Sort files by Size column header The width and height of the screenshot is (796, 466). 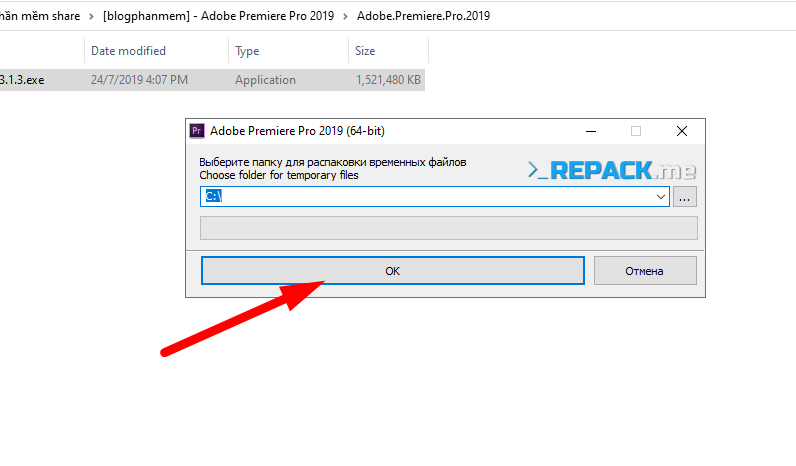(365, 51)
